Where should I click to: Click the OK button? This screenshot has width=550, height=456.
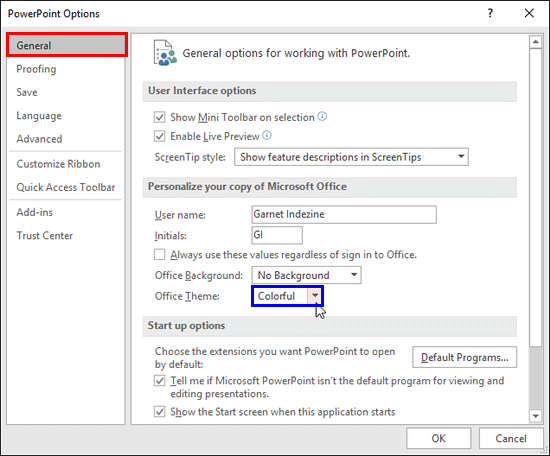[438, 438]
